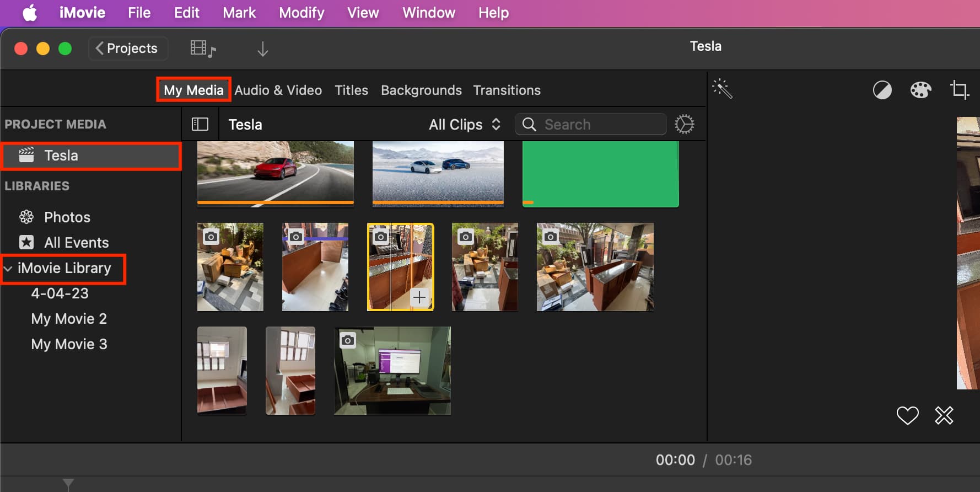Select the first window room clip
The image size is (980, 492).
[x=222, y=371]
